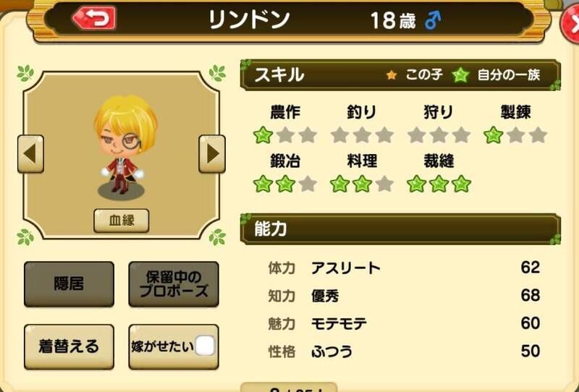Viewport: 579px width, 392px height.
Task: Click 着替える to change clothes
Action: tap(69, 346)
